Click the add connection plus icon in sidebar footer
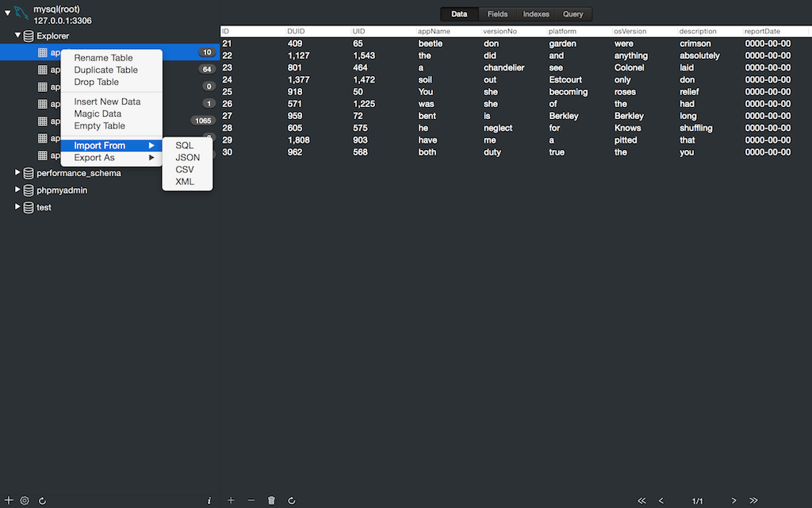This screenshot has height=508, width=812. 9,501
